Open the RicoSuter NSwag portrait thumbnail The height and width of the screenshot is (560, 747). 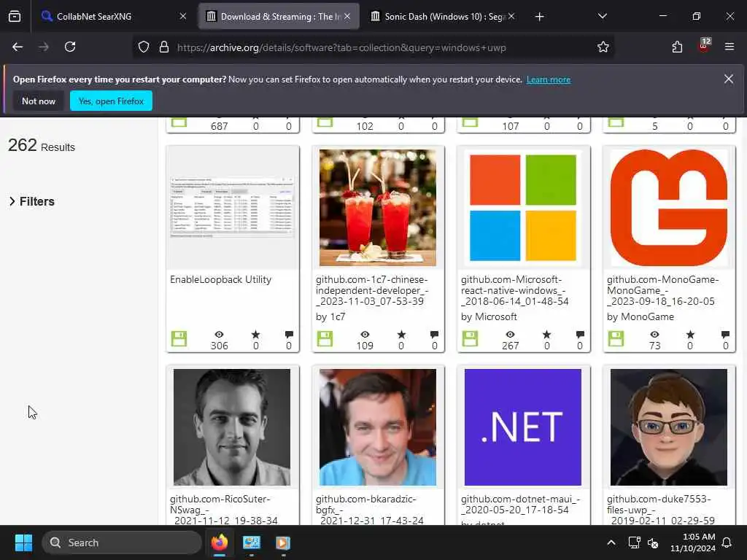232,427
